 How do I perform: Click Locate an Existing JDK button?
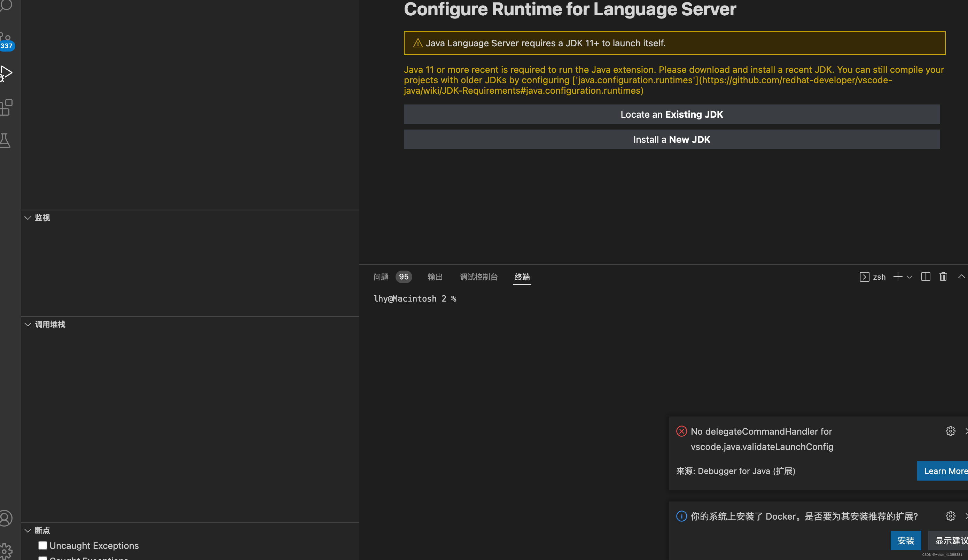coord(671,115)
